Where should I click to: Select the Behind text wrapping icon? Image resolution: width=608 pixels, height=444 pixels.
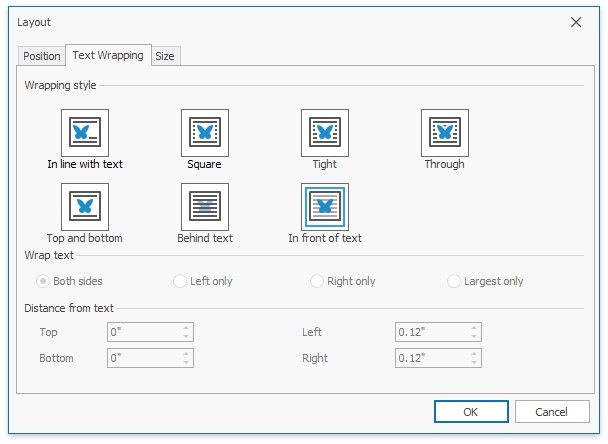tap(205, 207)
